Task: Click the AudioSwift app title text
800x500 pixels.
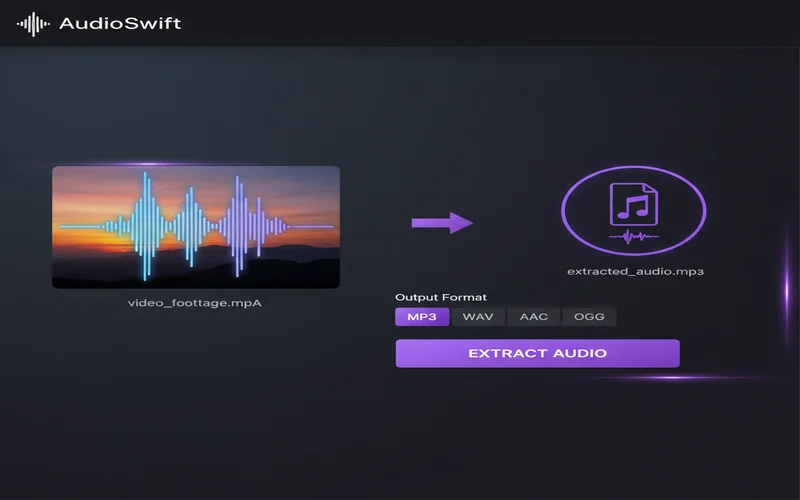Action: (120, 23)
